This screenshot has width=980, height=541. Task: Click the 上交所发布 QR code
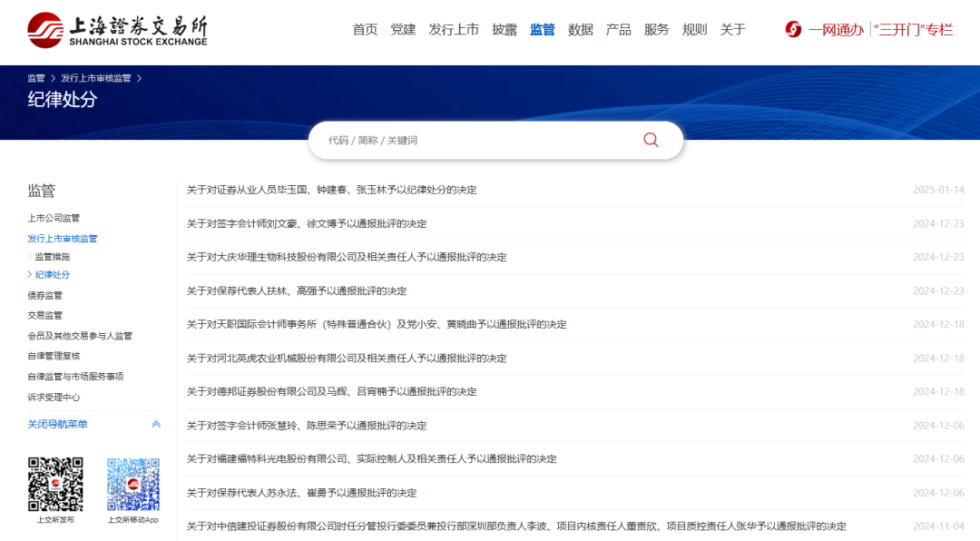[55, 484]
